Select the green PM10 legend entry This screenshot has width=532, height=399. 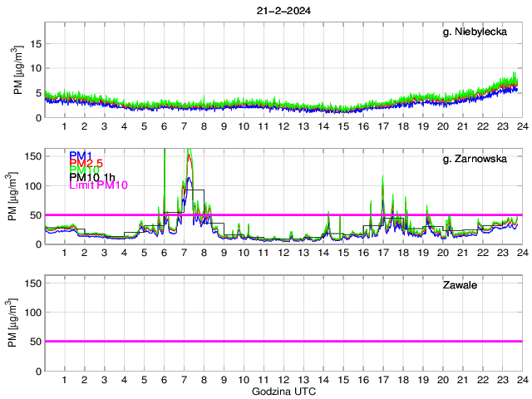point(84,170)
